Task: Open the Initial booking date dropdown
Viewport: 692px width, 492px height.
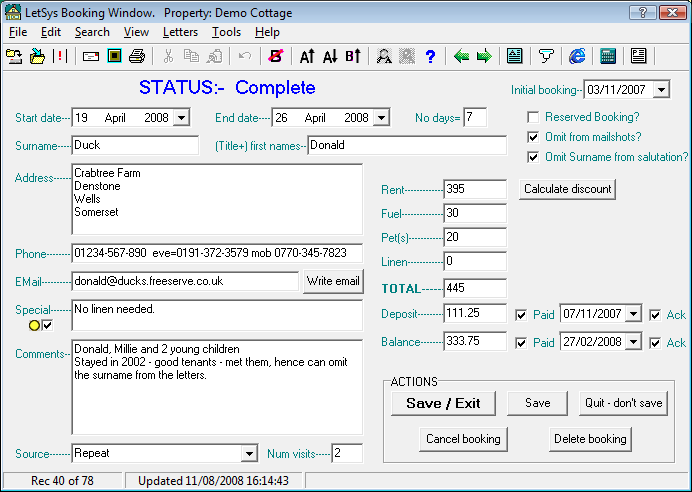Action: coord(661,90)
